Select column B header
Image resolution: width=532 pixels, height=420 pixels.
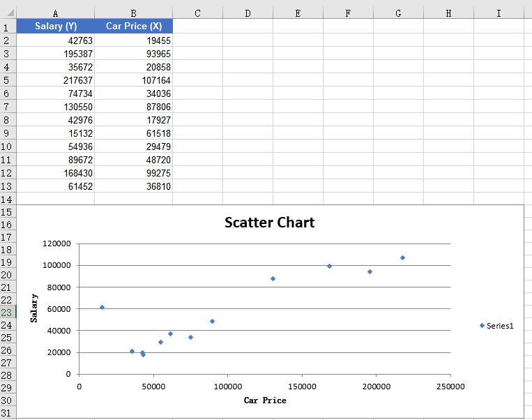click(x=133, y=13)
